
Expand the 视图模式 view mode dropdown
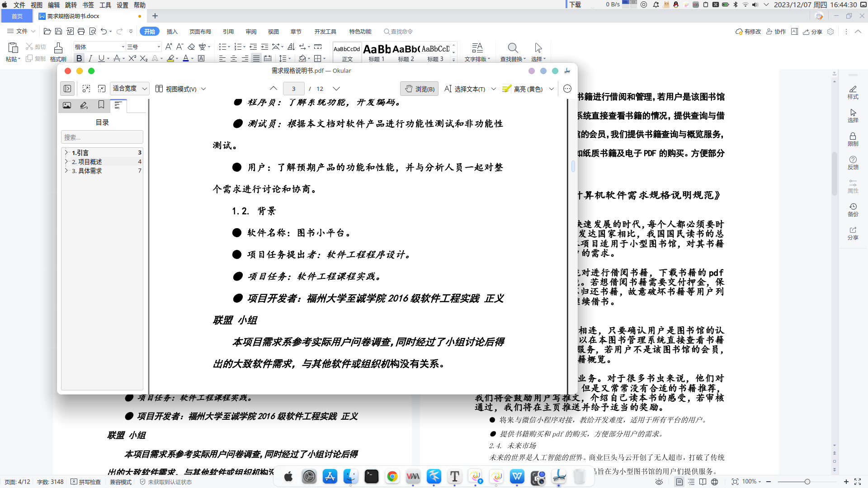coord(181,89)
